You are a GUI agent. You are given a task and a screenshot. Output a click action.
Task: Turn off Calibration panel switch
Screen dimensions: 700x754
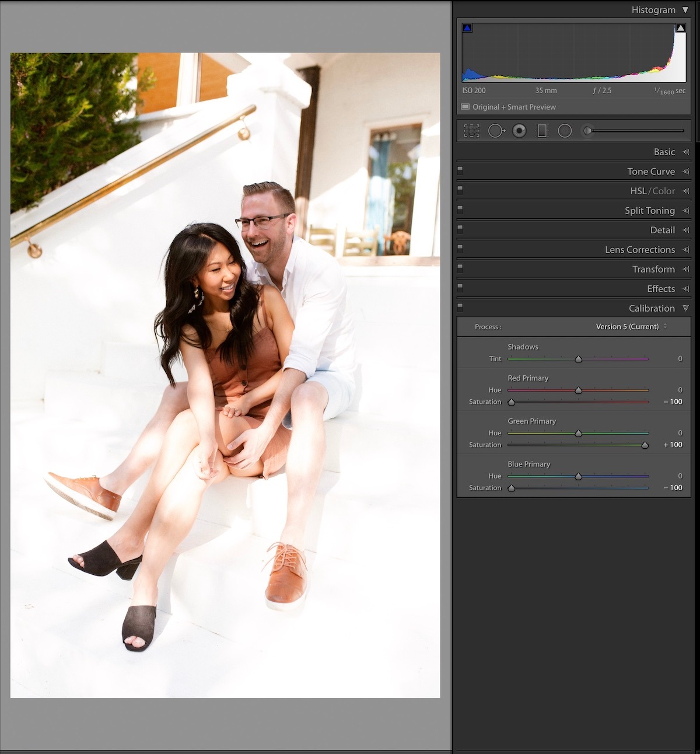(x=460, y=306)
